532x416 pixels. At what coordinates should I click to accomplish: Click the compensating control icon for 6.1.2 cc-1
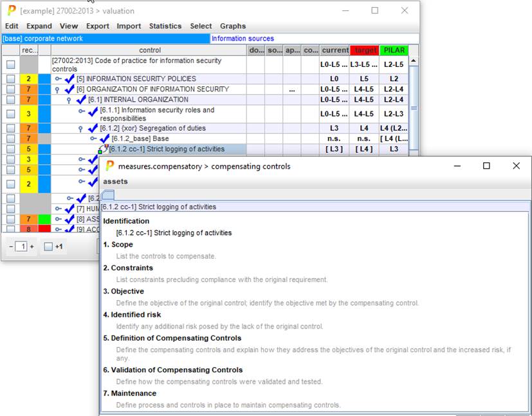pyautogui.click(x=102, y=149)
